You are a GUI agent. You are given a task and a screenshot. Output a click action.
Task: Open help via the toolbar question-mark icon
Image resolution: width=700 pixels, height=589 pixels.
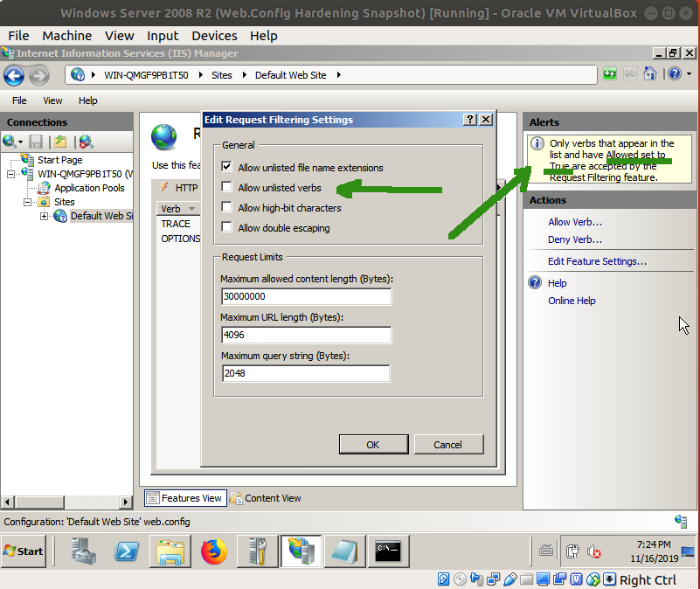[x=675, y=73]
